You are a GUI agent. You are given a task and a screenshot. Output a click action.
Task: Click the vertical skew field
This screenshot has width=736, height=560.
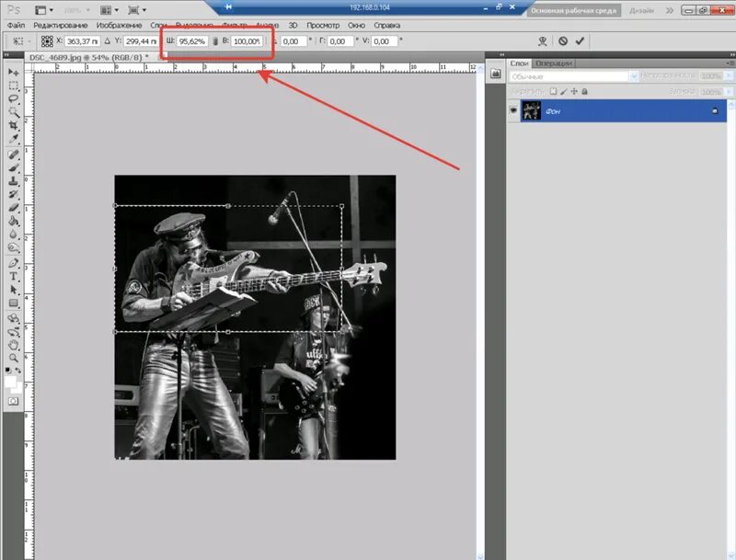click(384, 41)
